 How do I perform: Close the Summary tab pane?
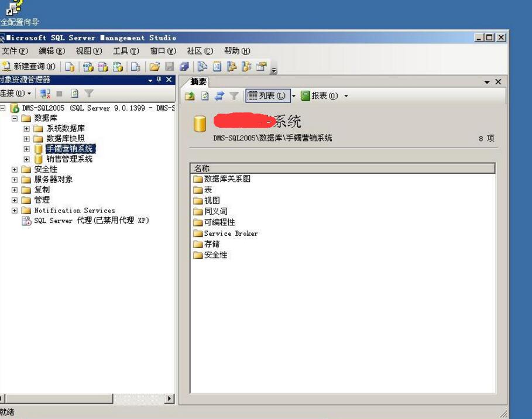click(498, 82)
